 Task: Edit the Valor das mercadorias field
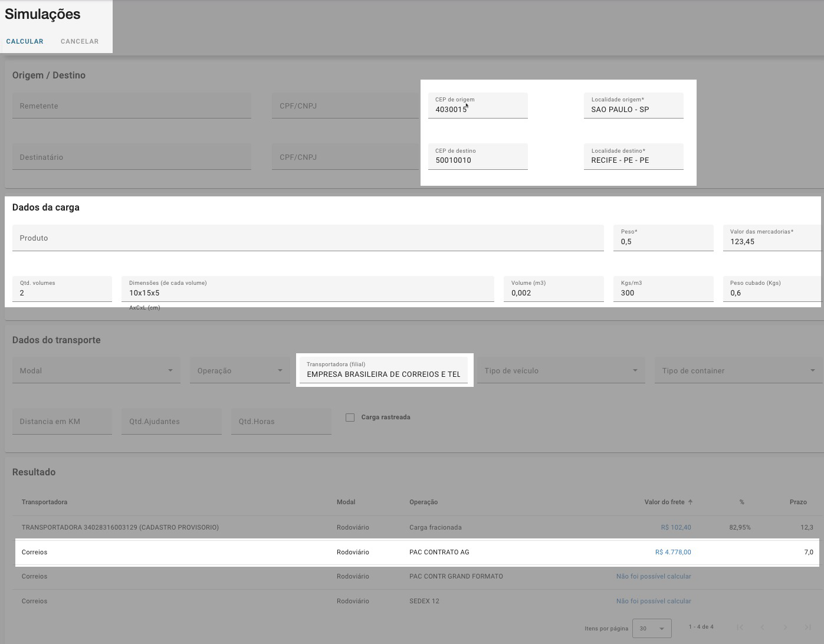tap(773, 238)
